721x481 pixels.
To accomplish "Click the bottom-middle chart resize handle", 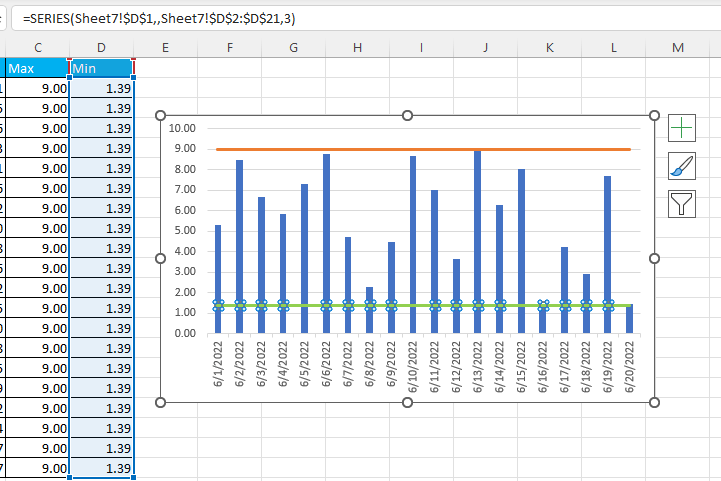I will 407,402.
